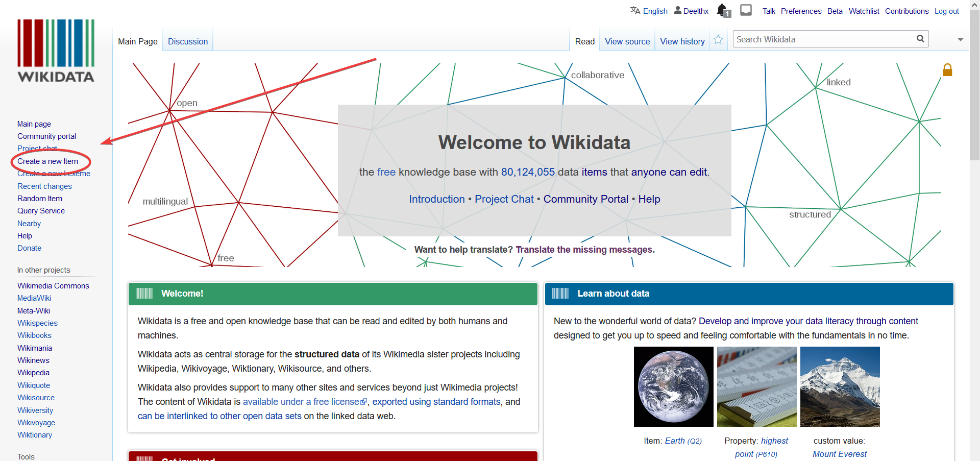Open Contributions in the top bar
The height and width of the screenshot is (461, 980).
[x=906, y=11]
